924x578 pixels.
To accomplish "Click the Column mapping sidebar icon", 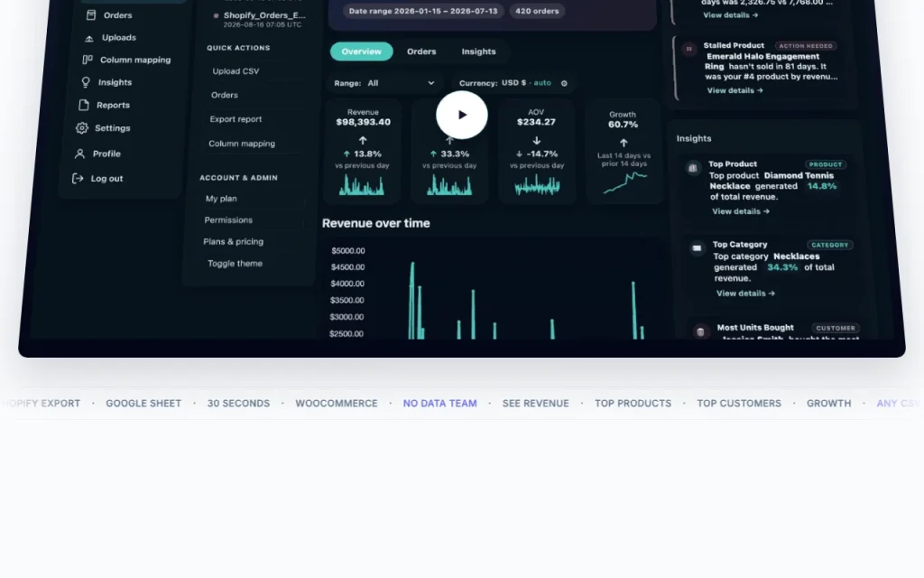I will tap(88, 60).
